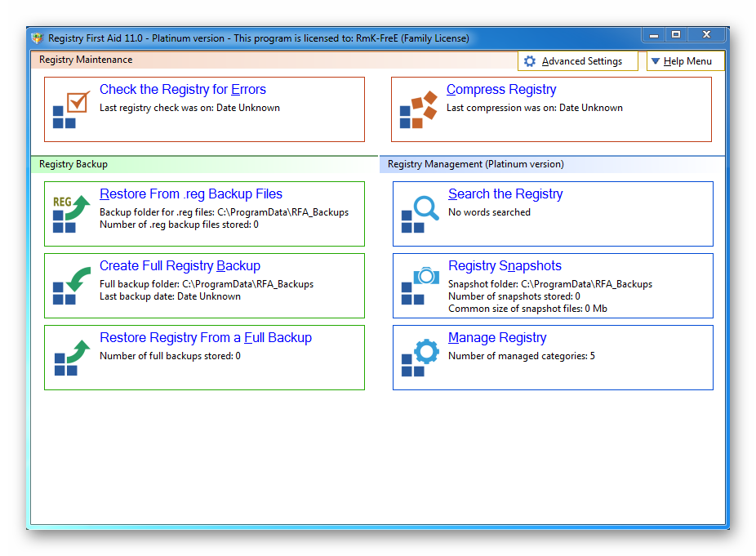Click the Search the Registry magnifier icon
This screenshot has height=556, width=756.
[x=420, y=214]
